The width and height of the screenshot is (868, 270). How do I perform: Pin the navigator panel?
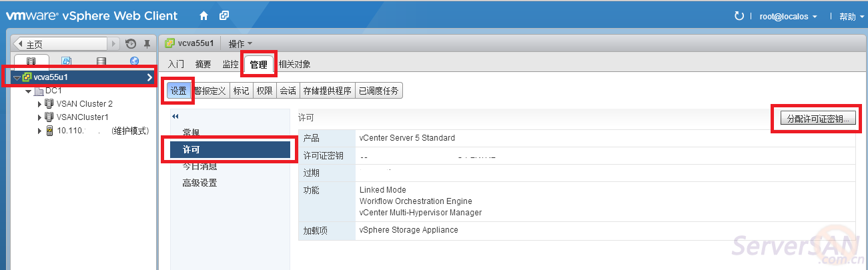[x=147, y=44]
